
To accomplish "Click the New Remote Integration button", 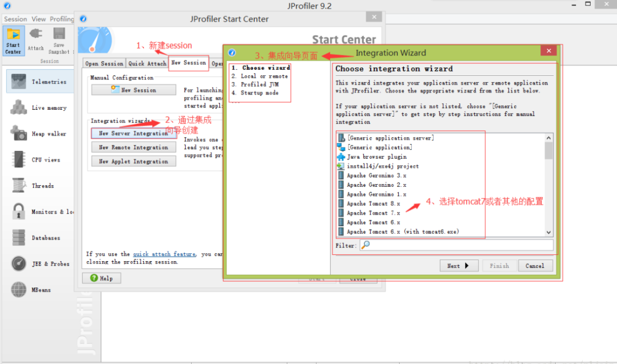I will (134, 147).
